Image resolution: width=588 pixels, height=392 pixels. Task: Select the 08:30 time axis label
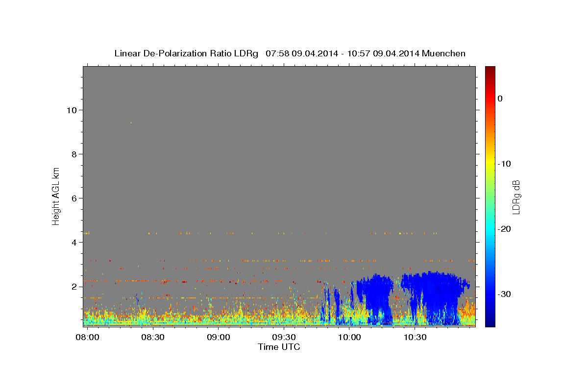pos(153,337)
